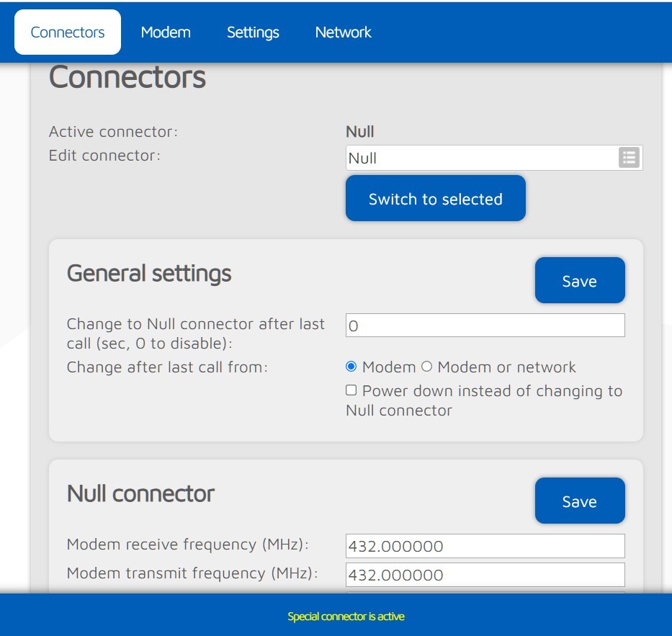Screen dimensions: 672x636
Task: Click the Null connector section heading
Action: [140, 493]
